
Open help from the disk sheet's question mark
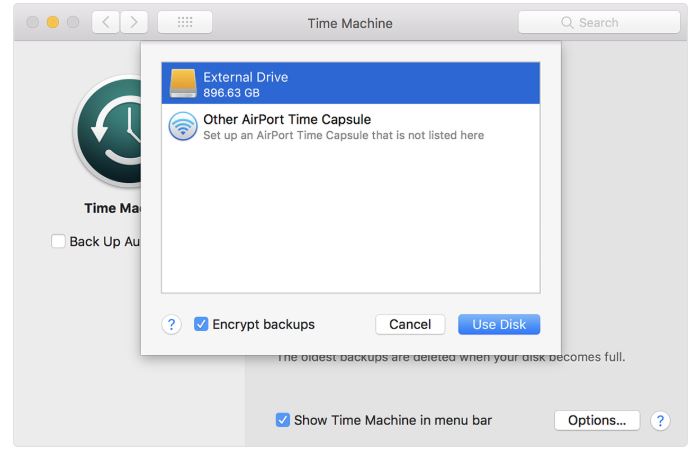pyautogui.click(x=171, y=325)
